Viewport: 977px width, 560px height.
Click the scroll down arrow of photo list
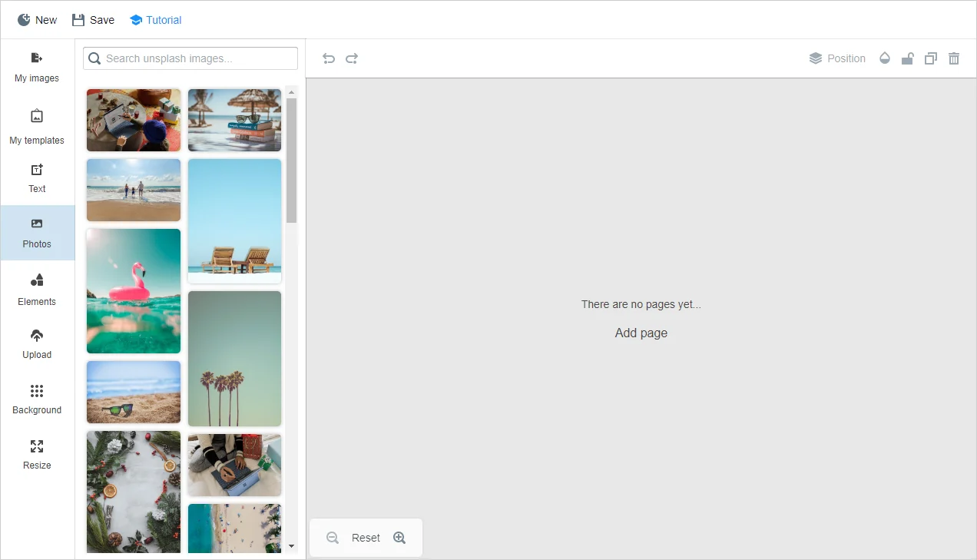point(291,546)
